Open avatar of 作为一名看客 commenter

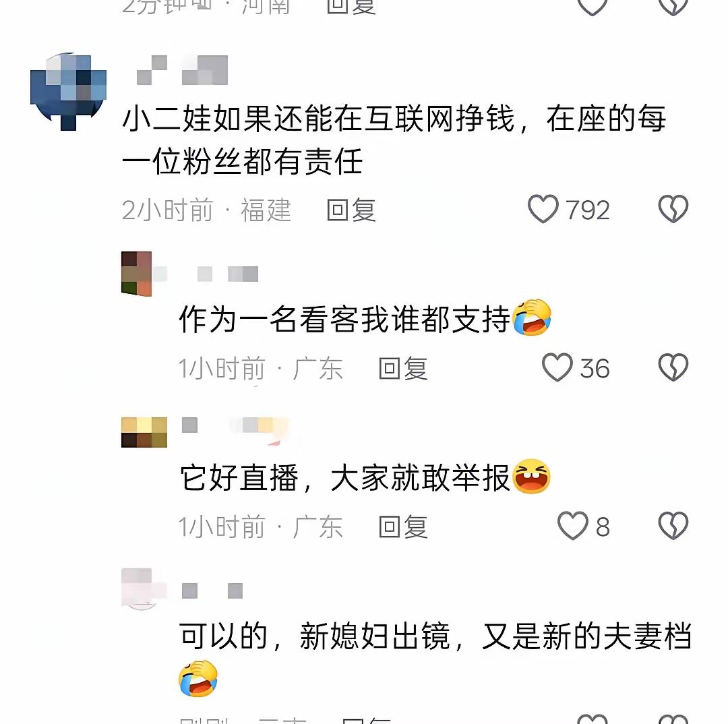tap(136, 274)
